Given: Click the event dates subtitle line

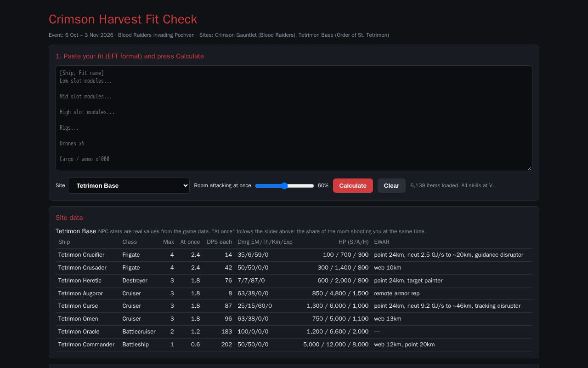Looking at the screenshot, I should [x=219, y=35].
